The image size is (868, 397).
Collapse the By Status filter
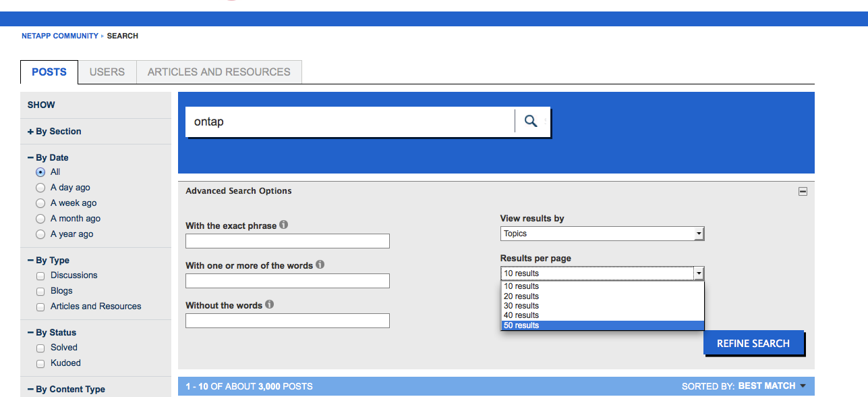point(52,332)
